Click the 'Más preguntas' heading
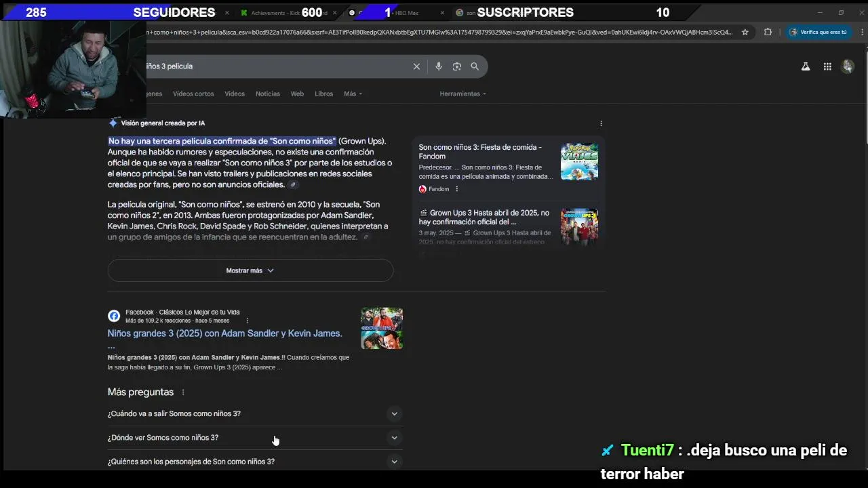 140,392
